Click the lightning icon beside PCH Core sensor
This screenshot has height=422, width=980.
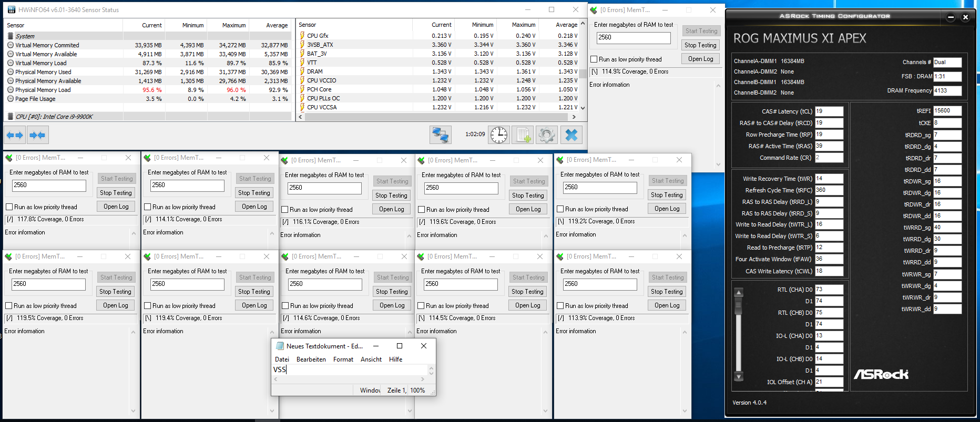(302, 89)
